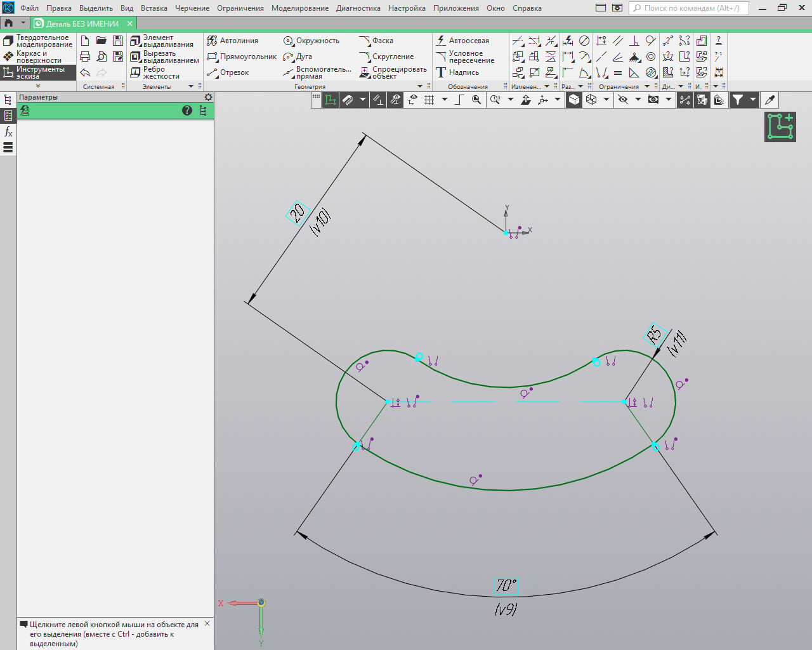Image resolution: width=812 pixels, height=650 pixels.
Task: Pick the eyedropper tool in view toolbar
Action: tap(769, 100)
